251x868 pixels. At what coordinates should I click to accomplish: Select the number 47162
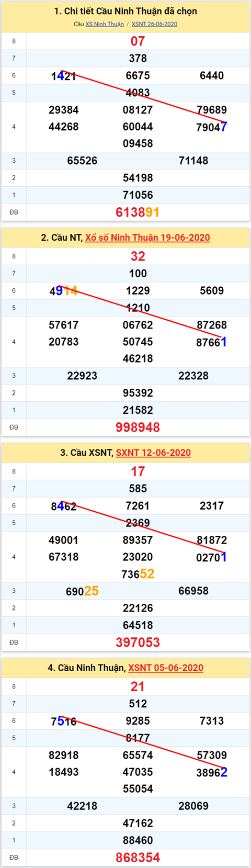[138, 823]
